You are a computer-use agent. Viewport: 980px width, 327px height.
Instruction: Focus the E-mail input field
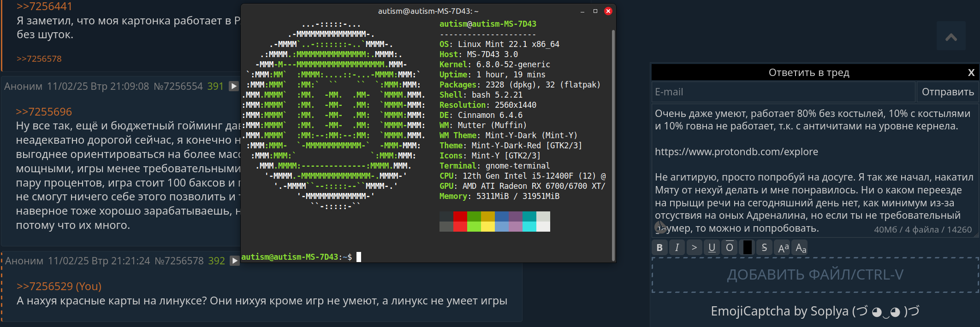(x=783, y=92)
